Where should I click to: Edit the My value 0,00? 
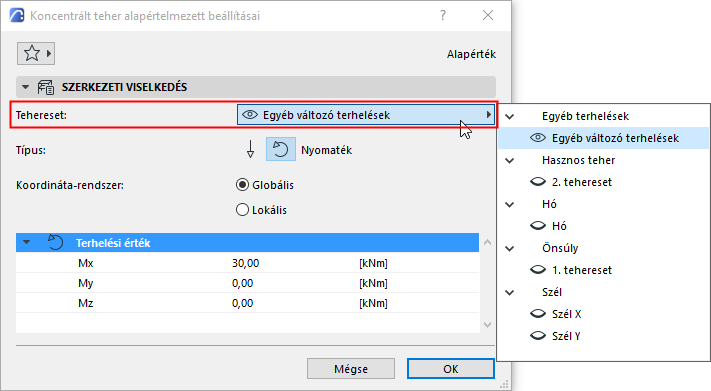[x=243, y=283]
